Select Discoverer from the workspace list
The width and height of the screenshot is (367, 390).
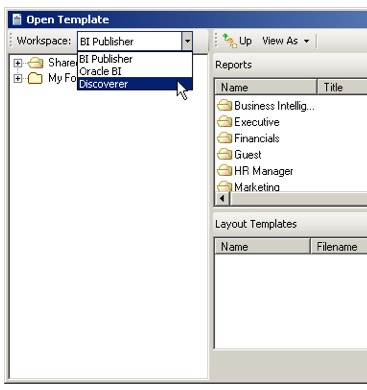[x=135, y=84]
